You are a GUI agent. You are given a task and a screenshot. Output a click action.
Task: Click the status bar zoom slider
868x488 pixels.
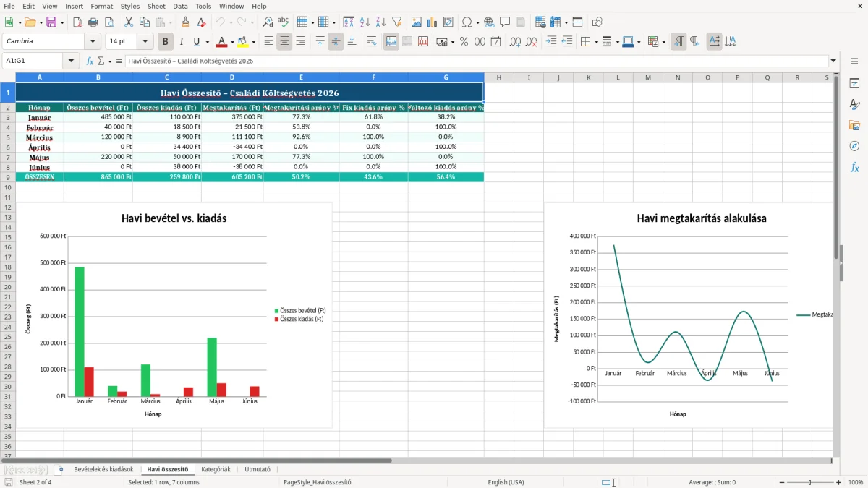pyautogui.click(x=809, y=482)
